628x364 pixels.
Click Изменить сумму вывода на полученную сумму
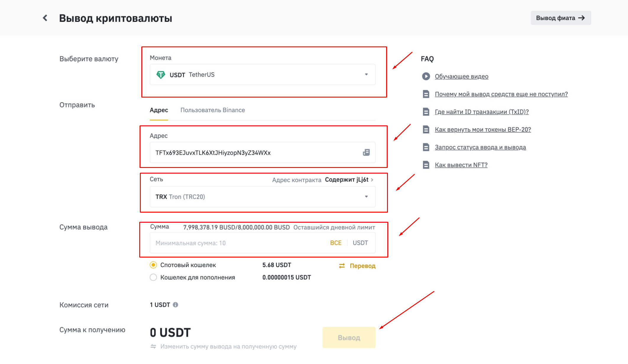click(x=228, y=346)
